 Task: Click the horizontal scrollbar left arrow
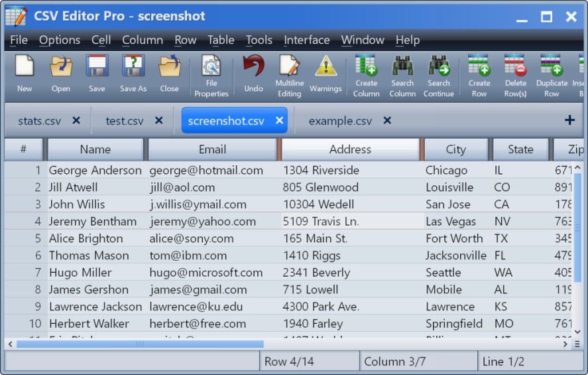10,344
